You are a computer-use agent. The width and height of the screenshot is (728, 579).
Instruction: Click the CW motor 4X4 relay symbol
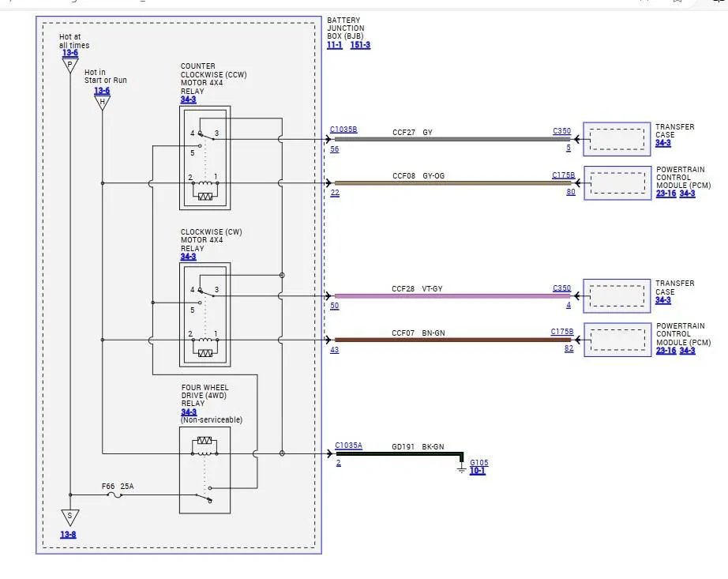tap(205, 315)
